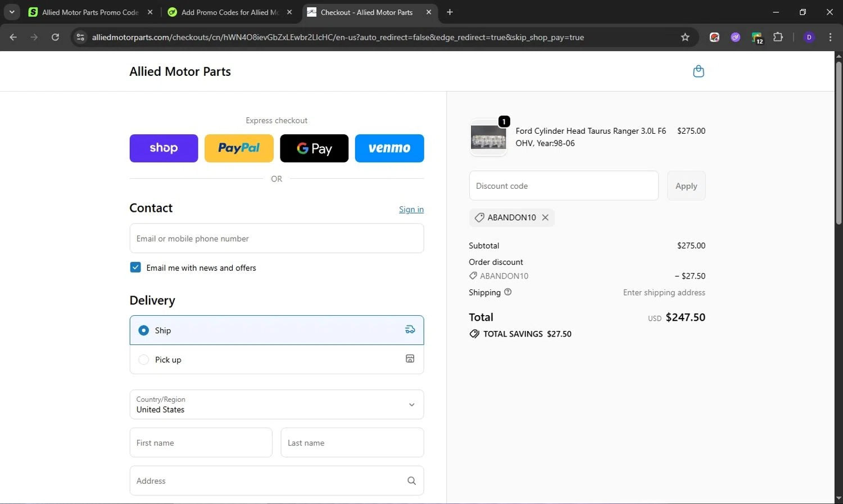This screenshot has width=843, height=504.
Task: Click the page vertical scrollbar
Action: 839,143
